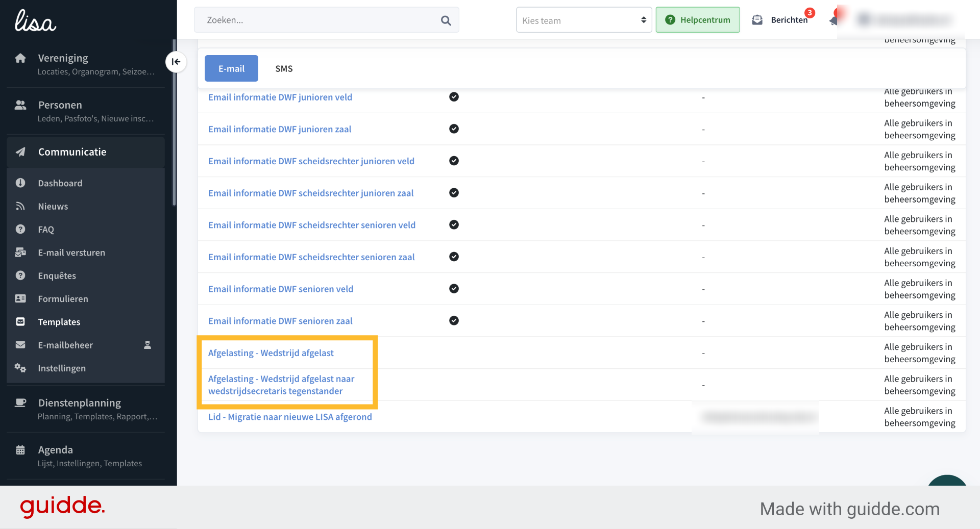Click the Nieuws feed icon

point(20,206)
